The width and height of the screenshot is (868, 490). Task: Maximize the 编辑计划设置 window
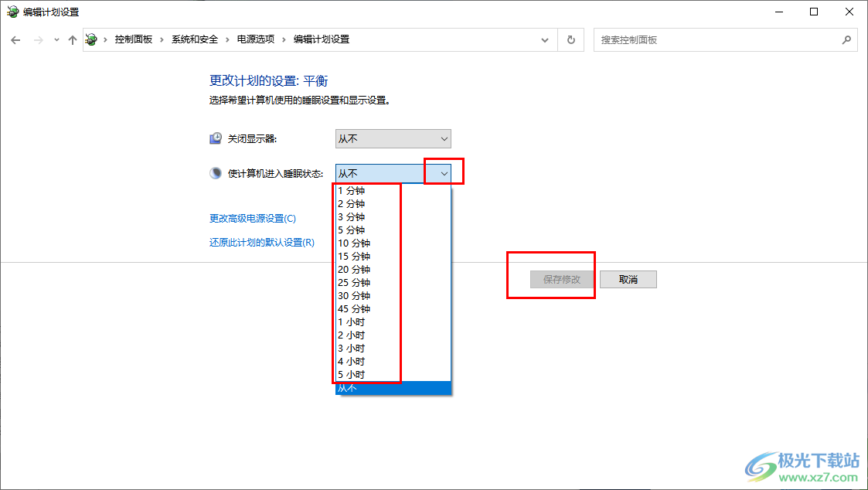[x=814, y=12]
